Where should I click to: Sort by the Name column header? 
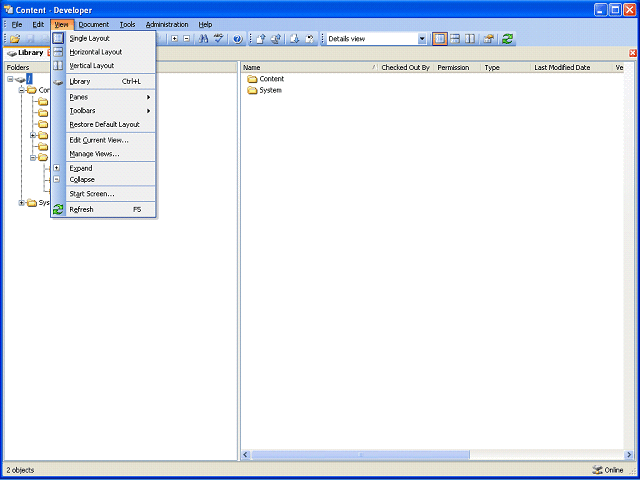pyautogui.click(x=309, y=68)
